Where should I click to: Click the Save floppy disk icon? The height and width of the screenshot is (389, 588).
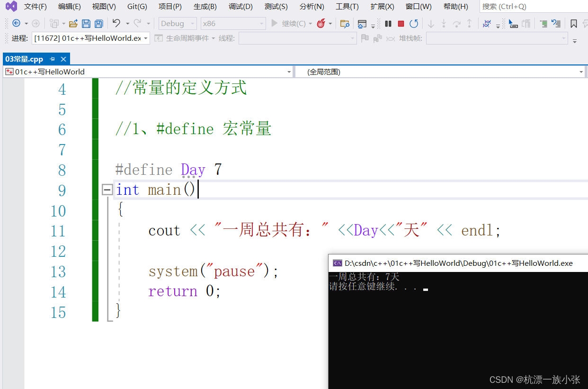[86, 23]
